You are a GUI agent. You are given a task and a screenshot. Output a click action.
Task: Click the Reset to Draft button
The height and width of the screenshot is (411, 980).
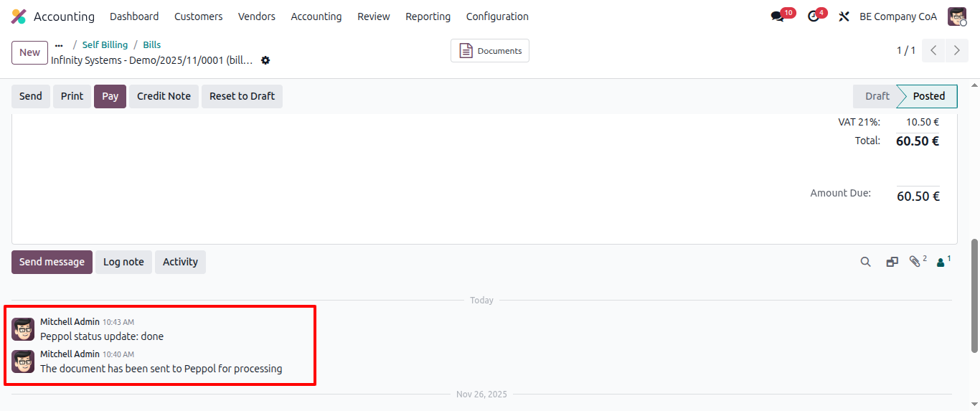click(242, 96)
